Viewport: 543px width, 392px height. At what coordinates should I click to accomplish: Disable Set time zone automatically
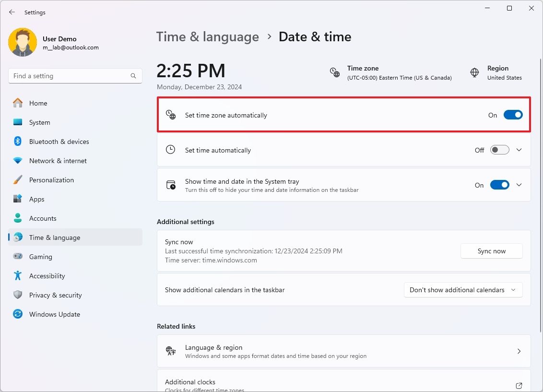(513, 115)
